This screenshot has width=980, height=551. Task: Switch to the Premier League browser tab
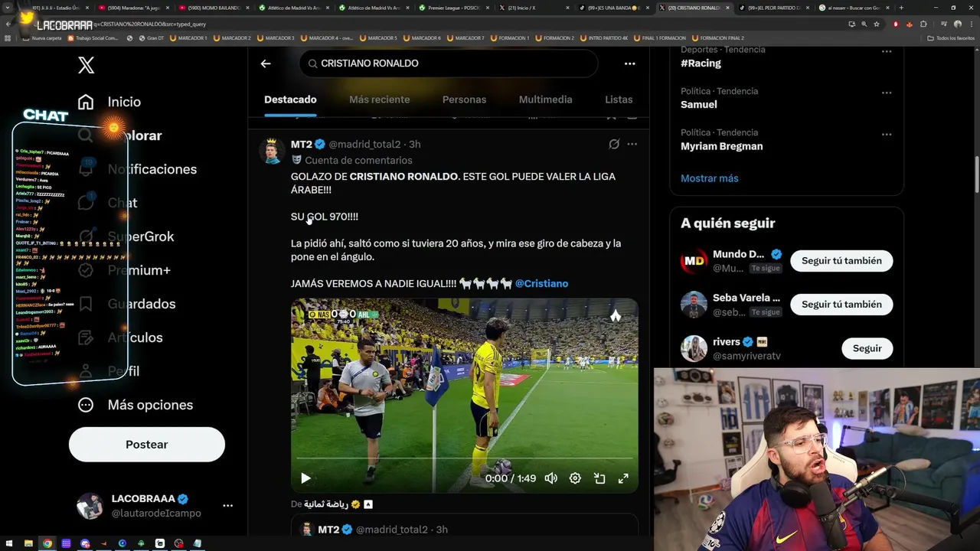point(455,8)
